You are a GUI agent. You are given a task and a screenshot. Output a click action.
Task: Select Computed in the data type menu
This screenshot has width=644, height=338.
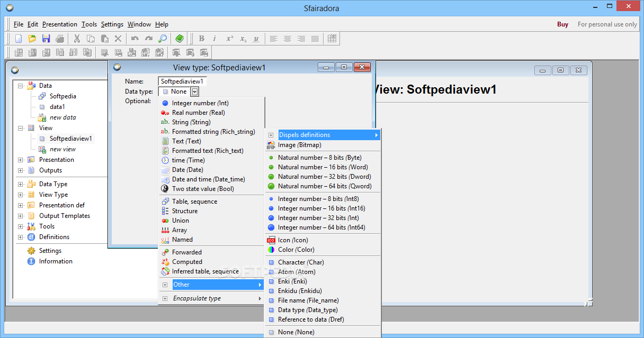click(x=212, y=262)
